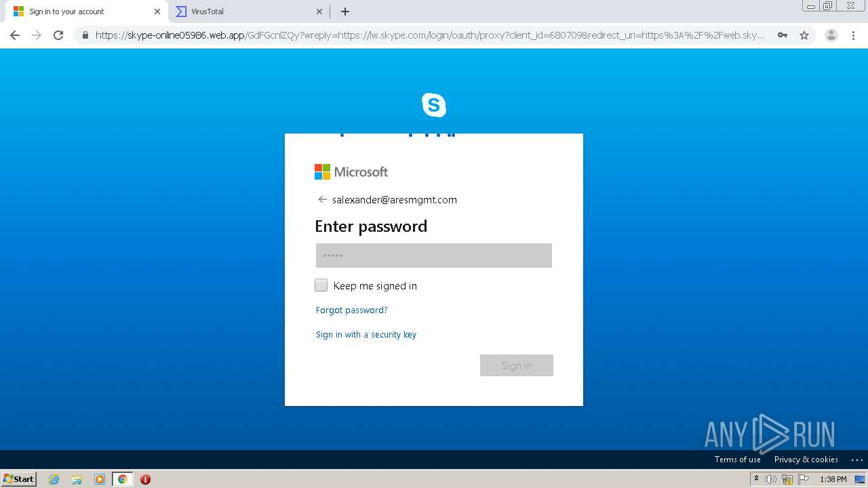Image resolution: width=868 pixels, height=488 pixels.
Task: Click the browser forward arrow
Action: pos(37,35)
